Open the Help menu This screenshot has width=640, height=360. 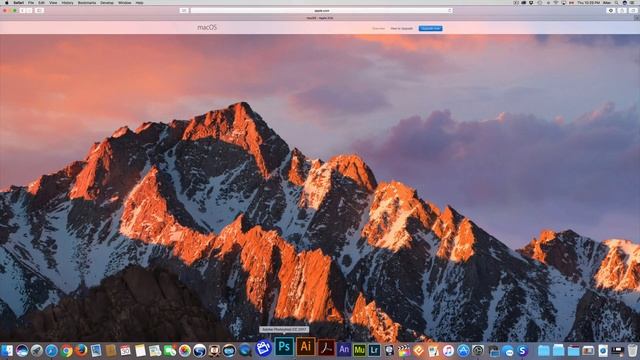140,2
